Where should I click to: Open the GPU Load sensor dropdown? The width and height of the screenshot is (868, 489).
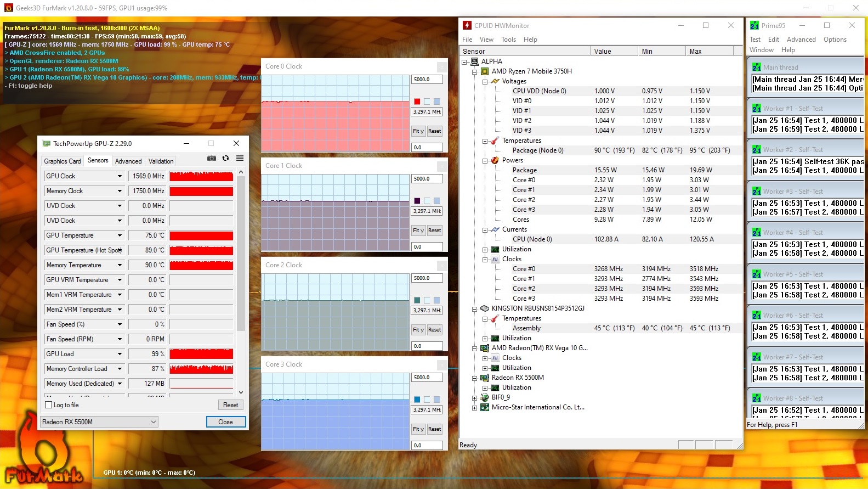120,354
